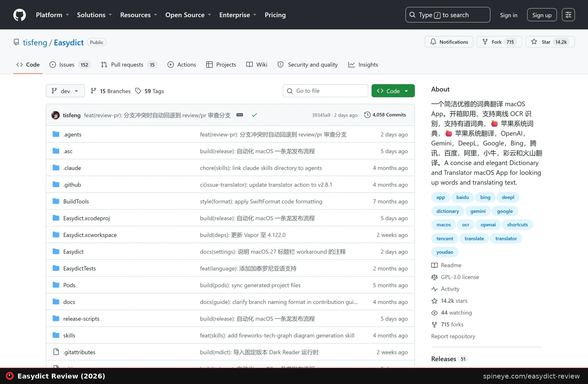The width and height of the screenshot is (588, 384).
Task: Click the openai topic tag
Action: pos(488,225)
